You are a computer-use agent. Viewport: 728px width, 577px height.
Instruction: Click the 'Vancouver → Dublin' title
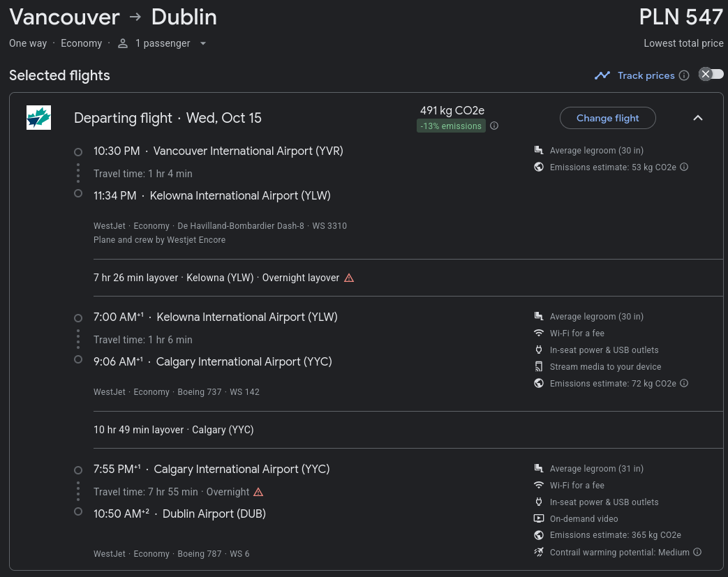pos(113,17)
